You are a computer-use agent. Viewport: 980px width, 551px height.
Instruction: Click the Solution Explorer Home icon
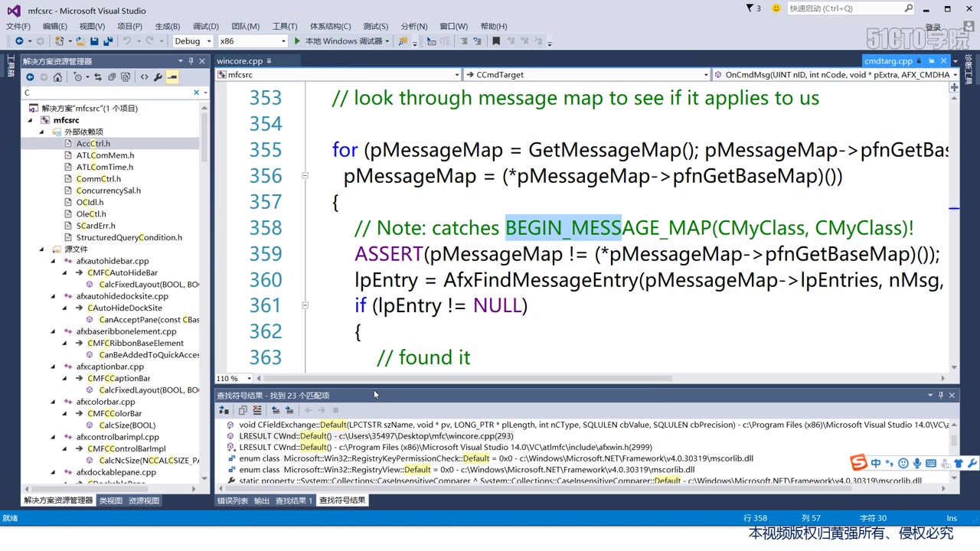(57, 77)
